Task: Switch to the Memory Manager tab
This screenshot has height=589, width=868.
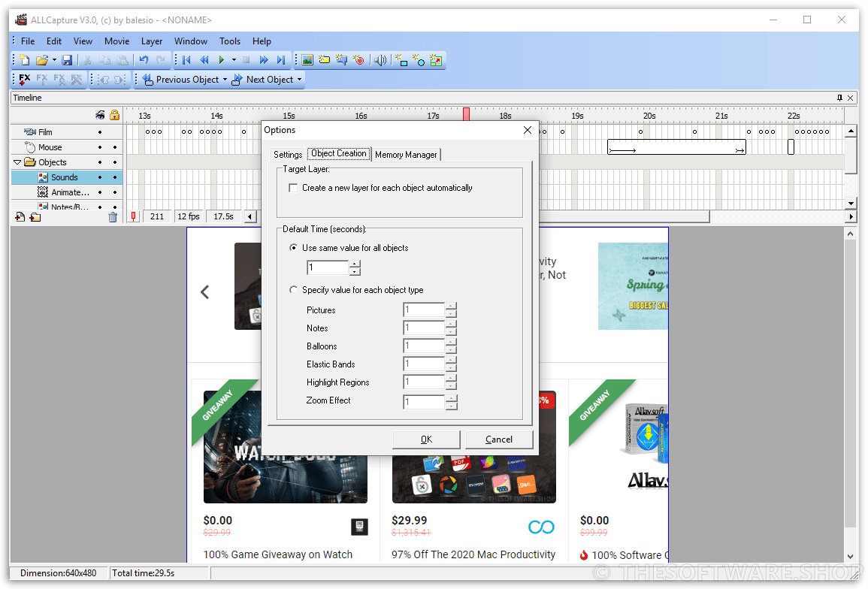Action: (x=406, y=155)
